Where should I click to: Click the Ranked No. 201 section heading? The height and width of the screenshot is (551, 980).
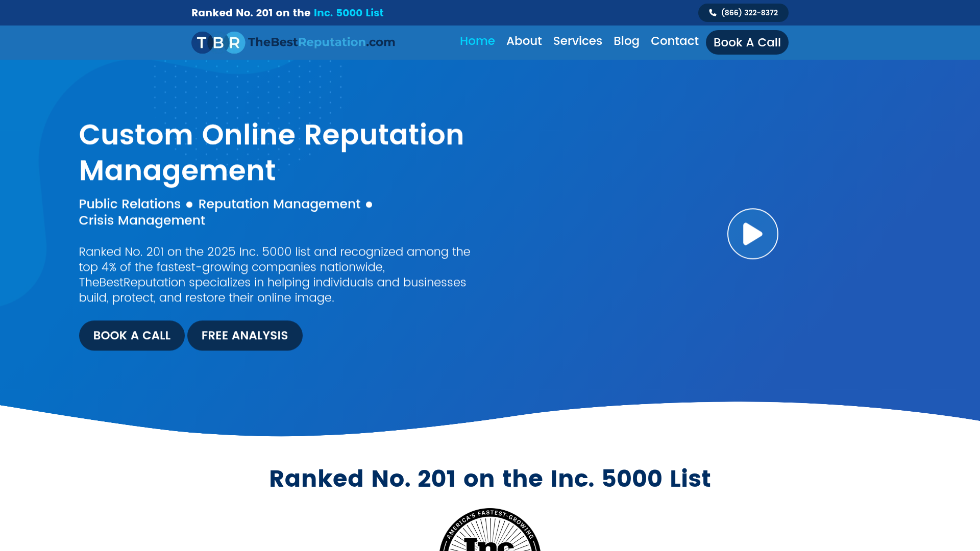(489, 479)
